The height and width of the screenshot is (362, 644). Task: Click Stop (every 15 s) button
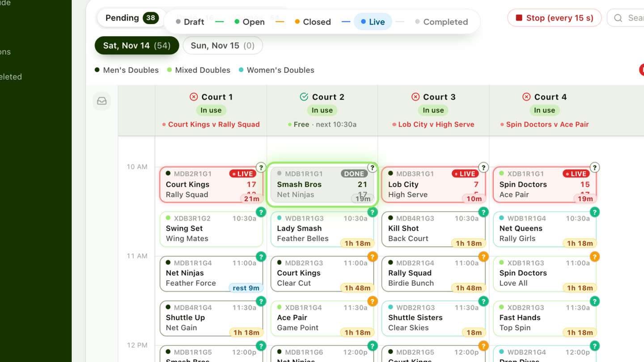[x=555, y=18]
